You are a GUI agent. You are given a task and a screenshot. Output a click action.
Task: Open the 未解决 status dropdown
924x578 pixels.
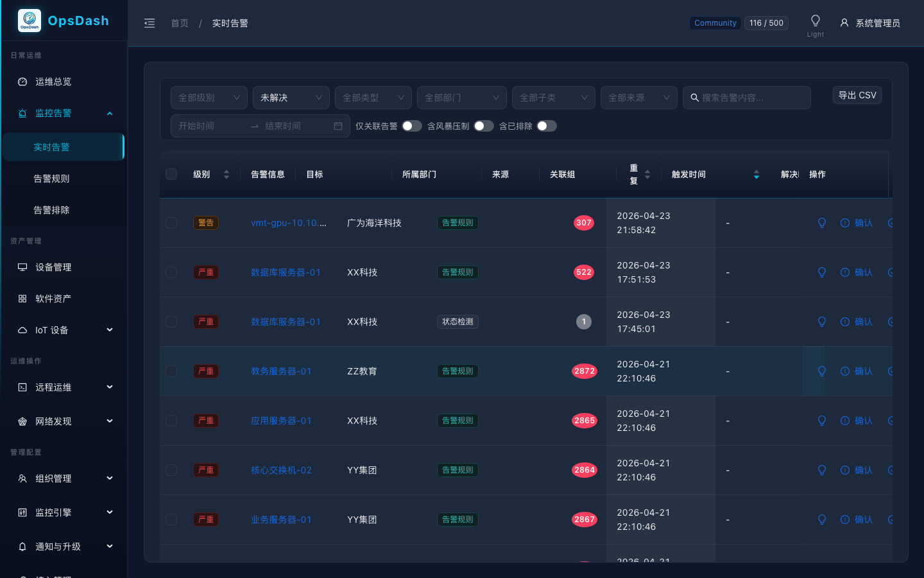(x=291, y=98)
